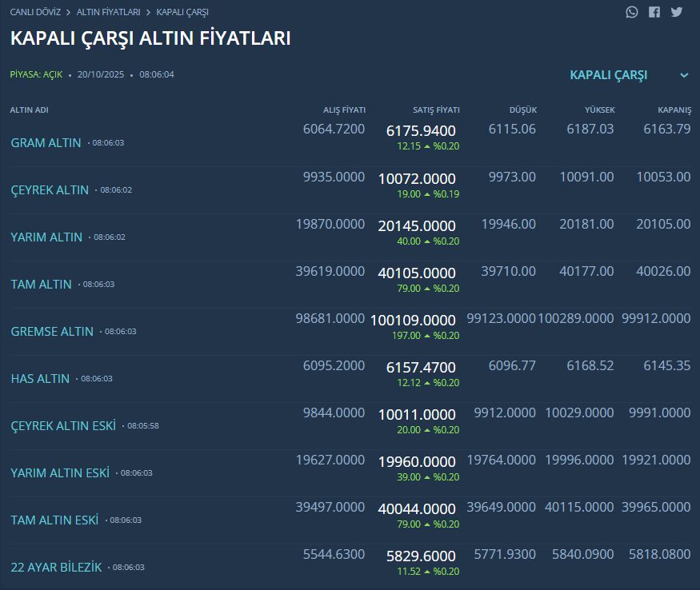Expand market list chevron arrow
This screenshot has height=590, width=700.
[684, 75]
